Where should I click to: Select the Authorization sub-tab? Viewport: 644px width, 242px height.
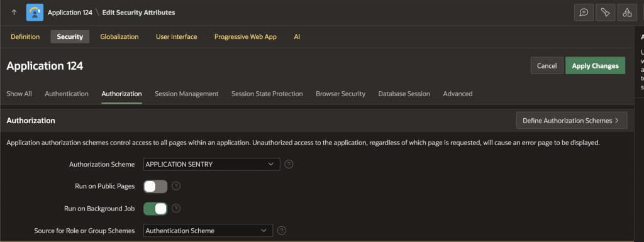pyautogui.click(x=121, y=94)
